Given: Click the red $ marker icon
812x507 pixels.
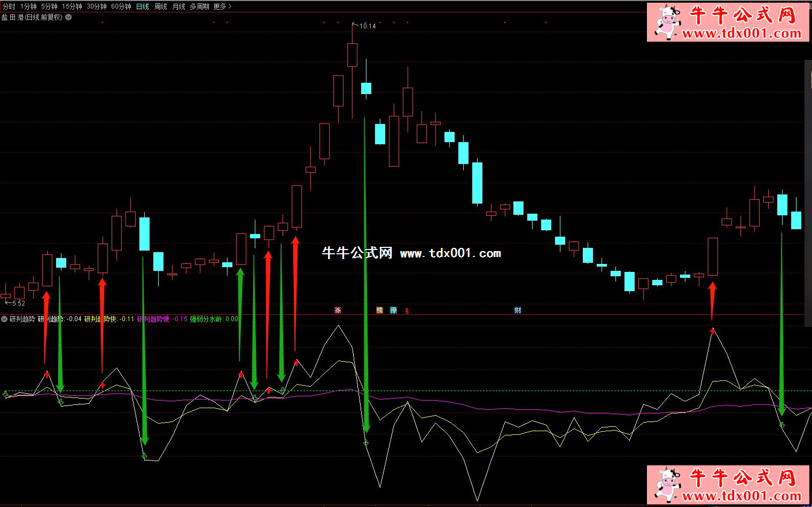Looking at the screenshot, I should [x=407, y=310].
